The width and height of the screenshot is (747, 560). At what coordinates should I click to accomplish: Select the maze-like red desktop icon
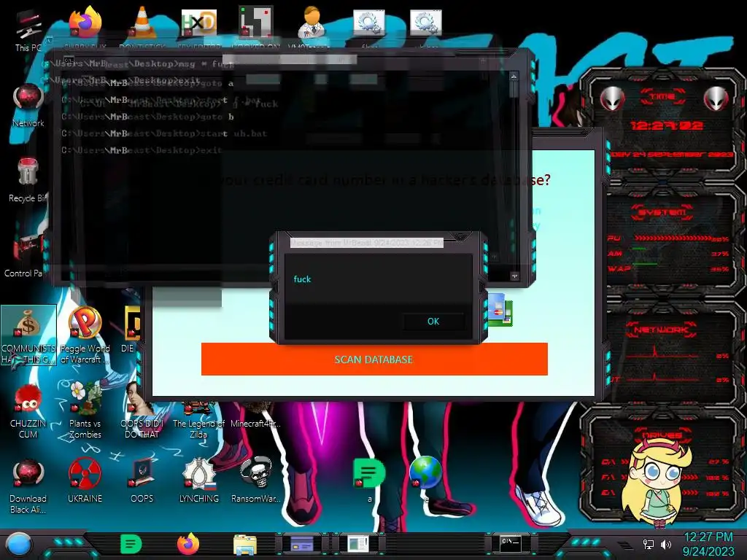pos(255,22)
